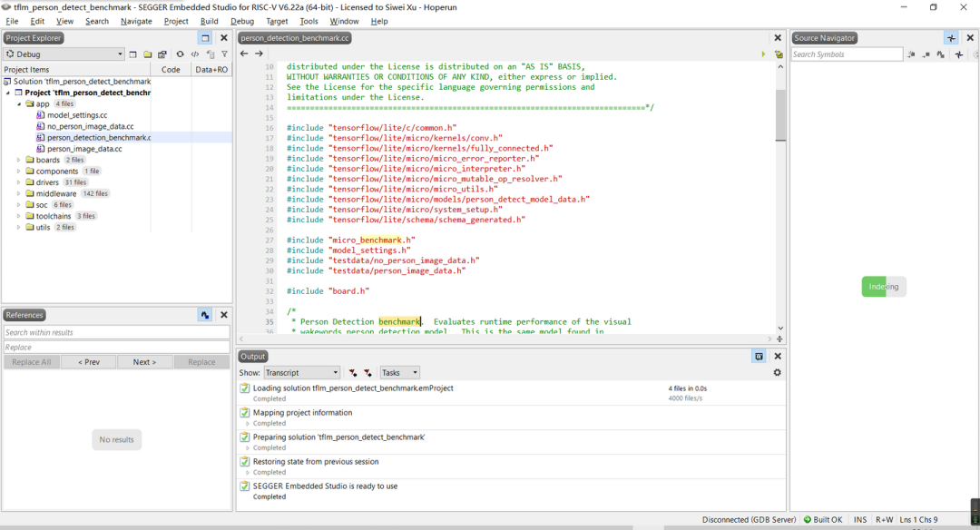The width and height of the screenshot is (980, 530).
Task: Click the first red filter icon in Output toolbar
Action: (x=353, y=372)
